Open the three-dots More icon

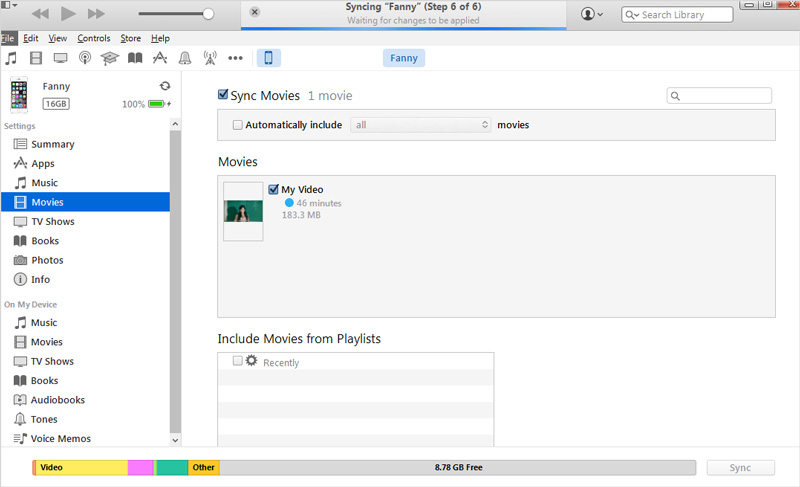click(x=235, y=58)
